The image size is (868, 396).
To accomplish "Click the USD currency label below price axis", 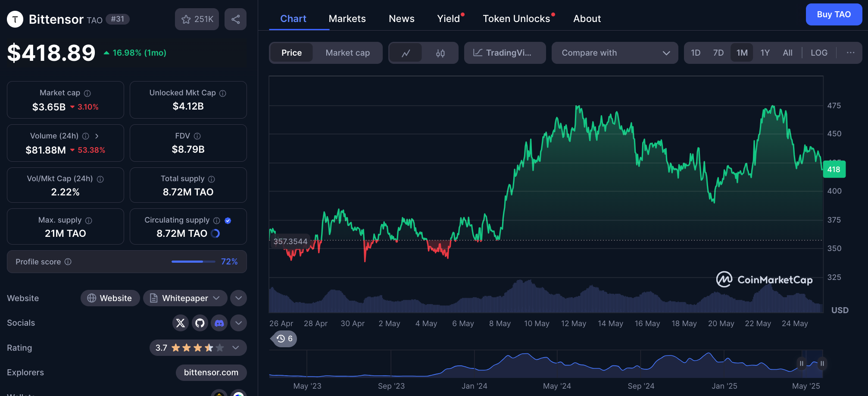I will (840, 310).
